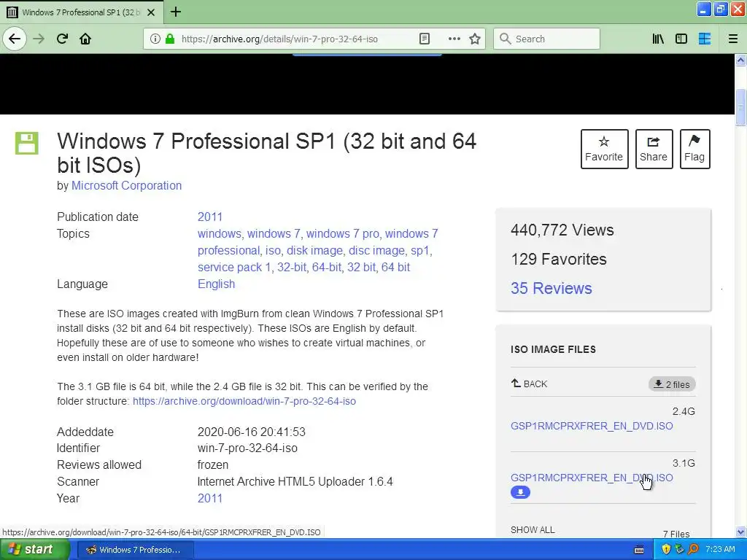
Task: Click the security shield tray icon
Action: click(666, 549)
